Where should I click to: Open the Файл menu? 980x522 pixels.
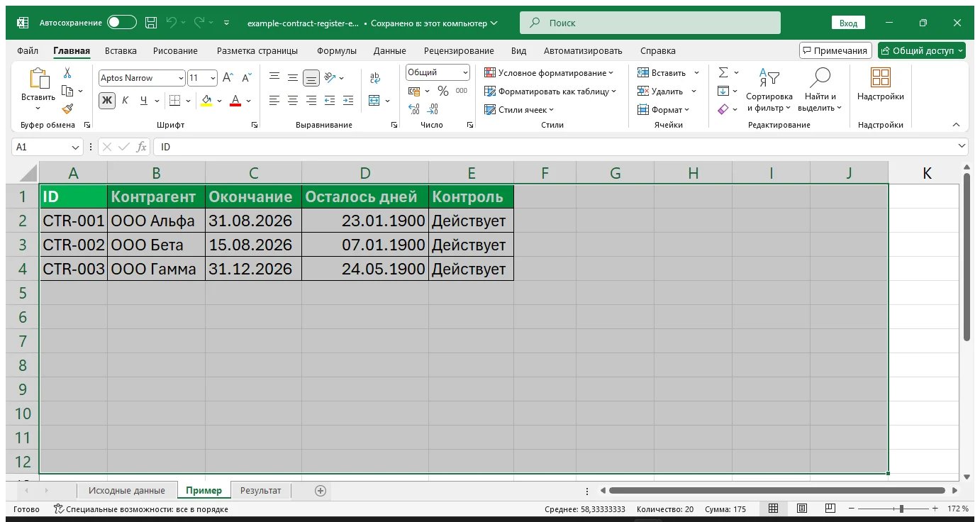(28, 51)
